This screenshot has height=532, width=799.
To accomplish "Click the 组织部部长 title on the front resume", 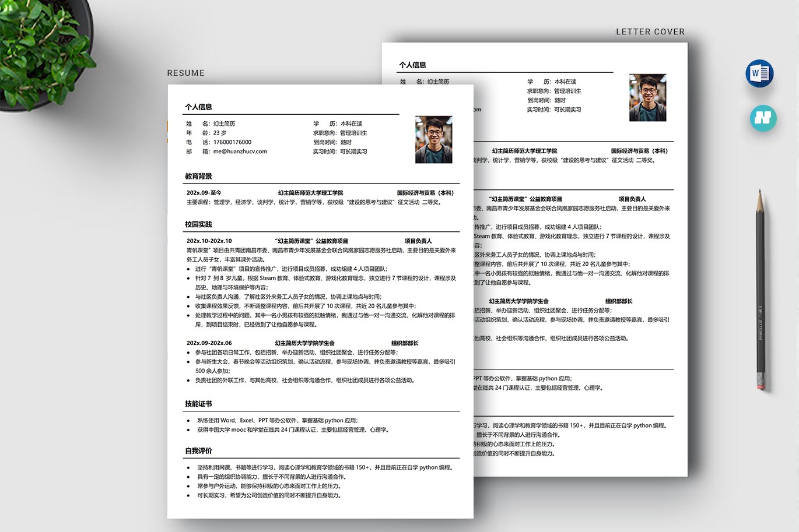I will pyautogui.click(x=404, y=343).
